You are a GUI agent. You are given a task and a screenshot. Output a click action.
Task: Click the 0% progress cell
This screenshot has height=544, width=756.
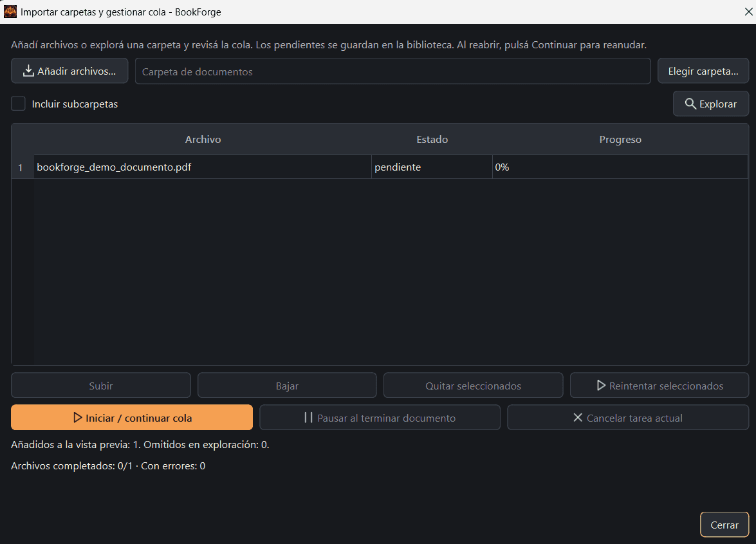[x=620, y=167]
